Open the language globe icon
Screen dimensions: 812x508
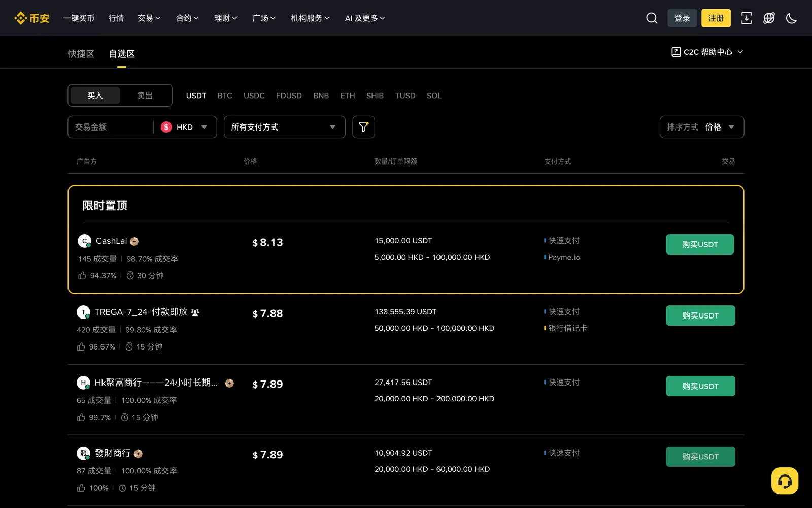point(769,18)
